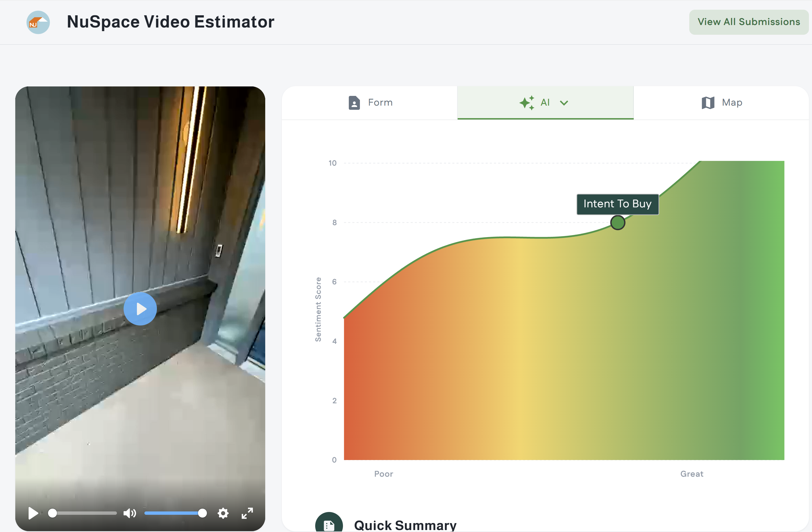Viewport: 812px width, 532px height.
Task: Click the NuSpace Video Estimator title
Action: (170, 22)
